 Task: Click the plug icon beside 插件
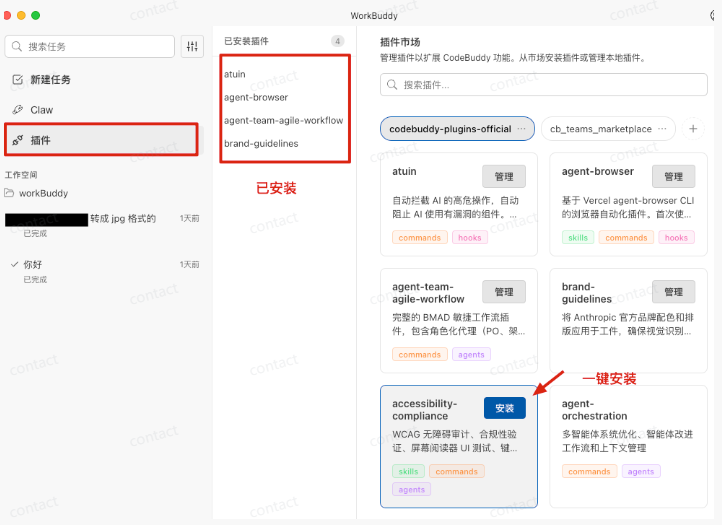(17, 140)
